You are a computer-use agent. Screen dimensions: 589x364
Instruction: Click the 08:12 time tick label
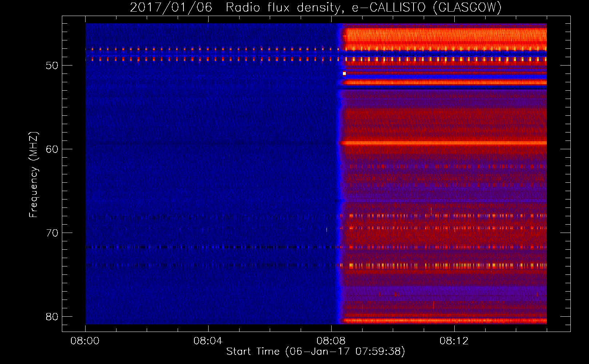(454, 341)
